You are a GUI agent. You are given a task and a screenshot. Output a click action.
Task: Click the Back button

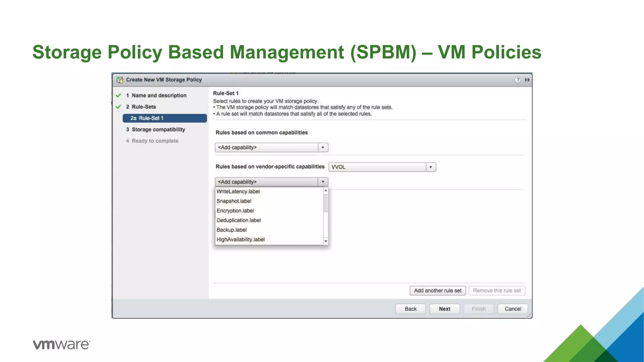(x=410, y=309)
